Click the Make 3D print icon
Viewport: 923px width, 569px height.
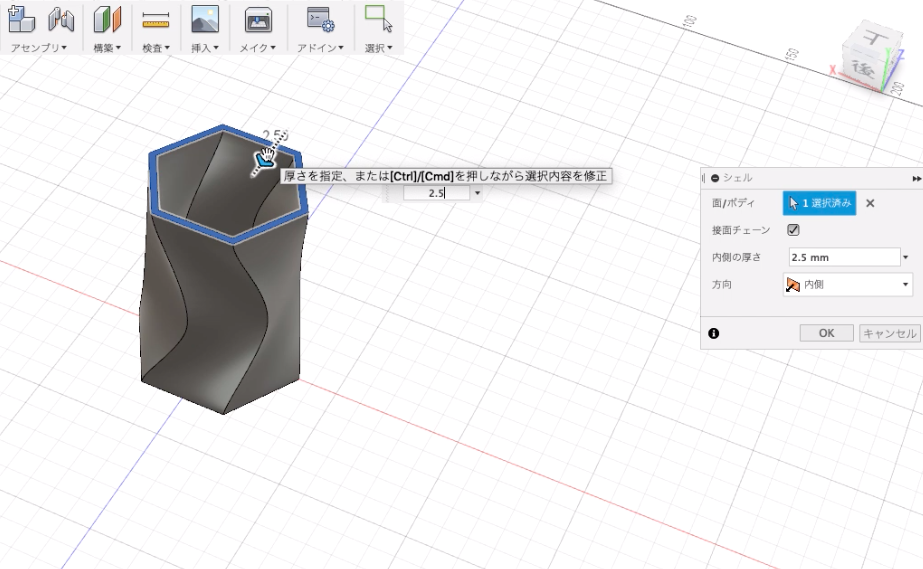click(258, 20)
